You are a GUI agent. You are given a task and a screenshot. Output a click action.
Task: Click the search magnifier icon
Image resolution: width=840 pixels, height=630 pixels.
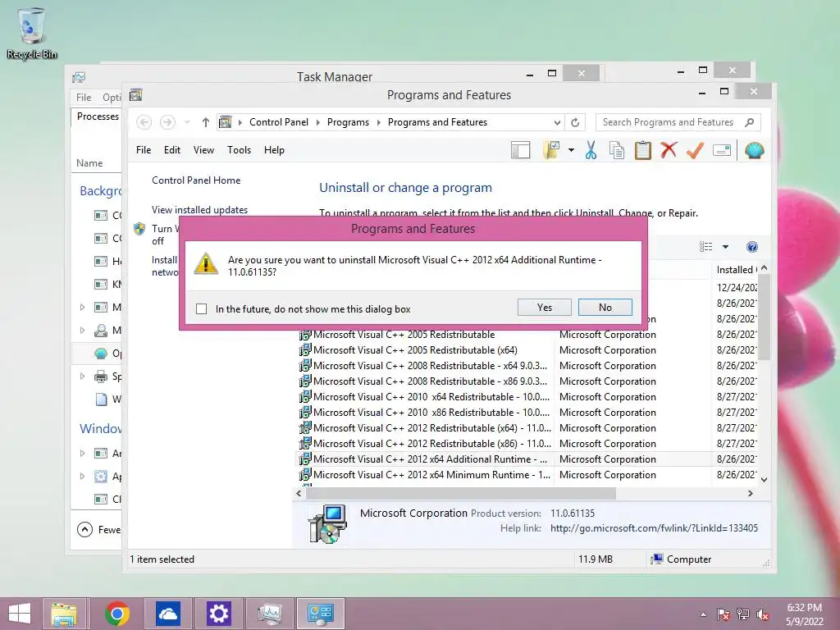tap(750, 122)
